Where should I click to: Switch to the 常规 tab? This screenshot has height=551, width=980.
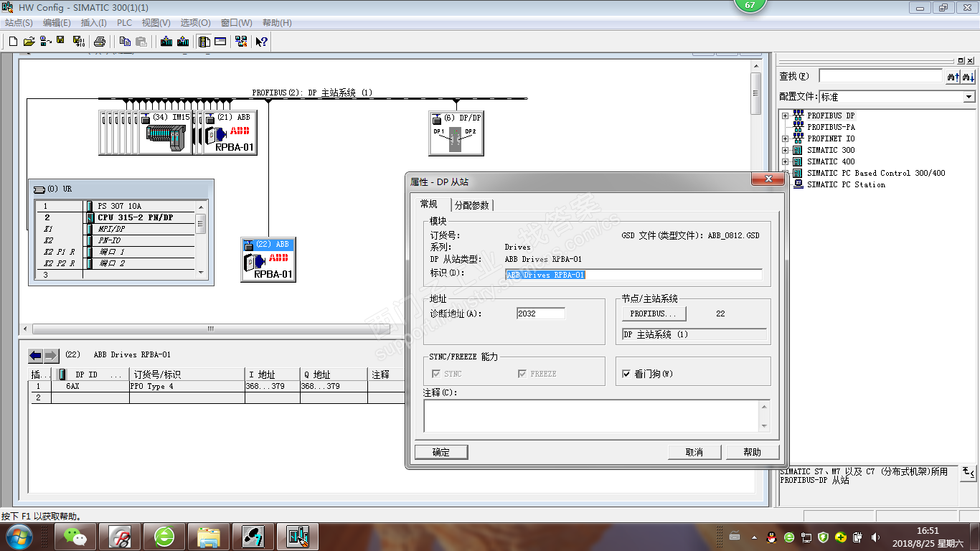(429, 204)
